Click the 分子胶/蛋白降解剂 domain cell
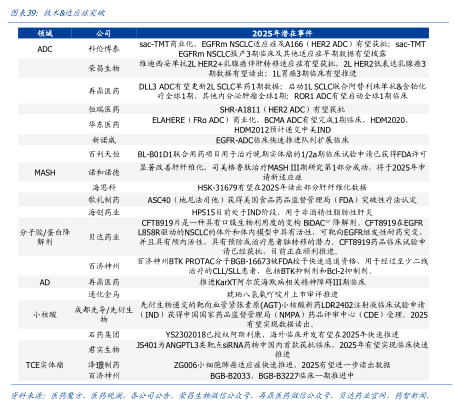454x401 pixels. [x=45, y=237]
